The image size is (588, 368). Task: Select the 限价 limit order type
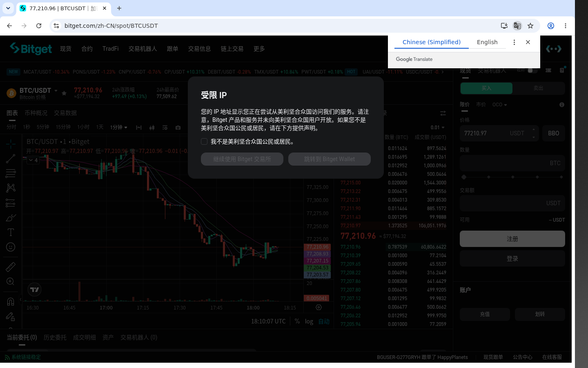pos(465,105)
